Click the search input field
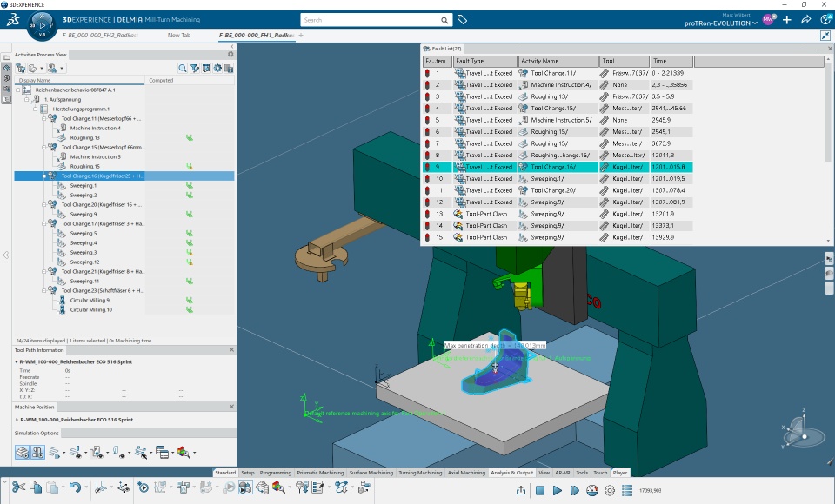Screen dimensions: 835x504 [371, 20]
